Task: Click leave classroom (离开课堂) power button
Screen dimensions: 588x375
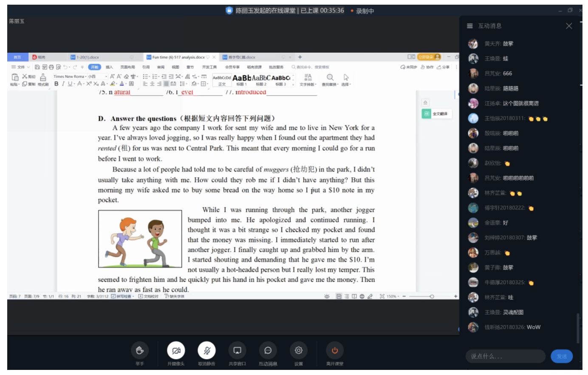Action: click(335, 350)
